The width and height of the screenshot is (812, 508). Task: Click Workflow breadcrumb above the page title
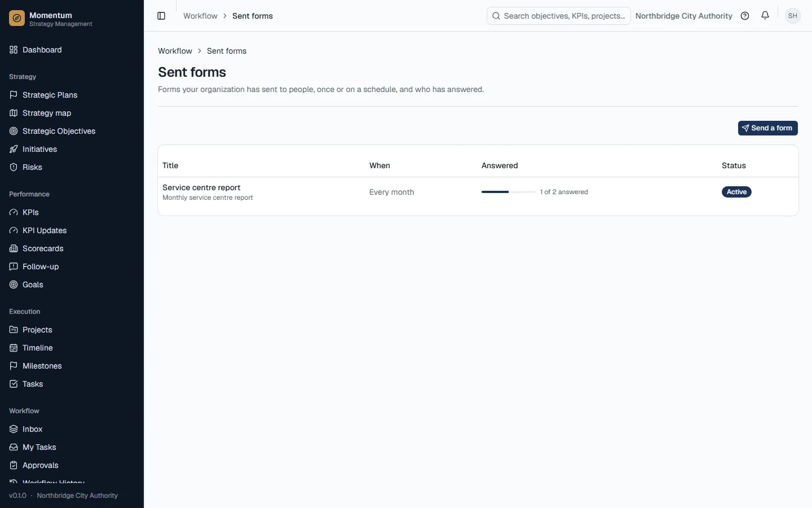tap(175, 51)
